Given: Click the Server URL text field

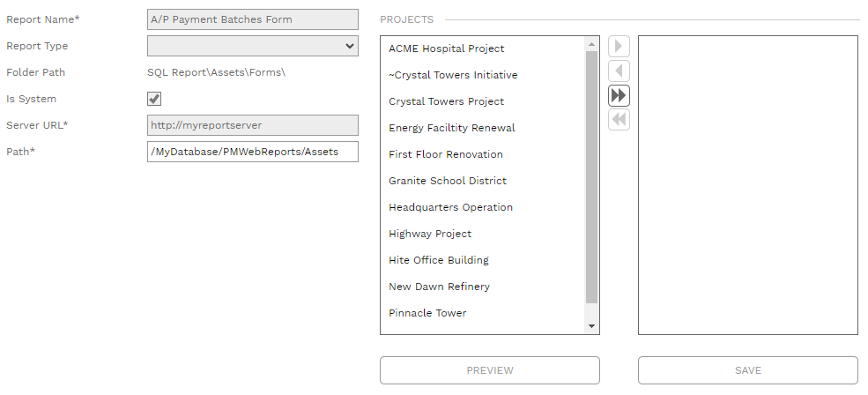Looking at the screenshot, I should point(253,125).
